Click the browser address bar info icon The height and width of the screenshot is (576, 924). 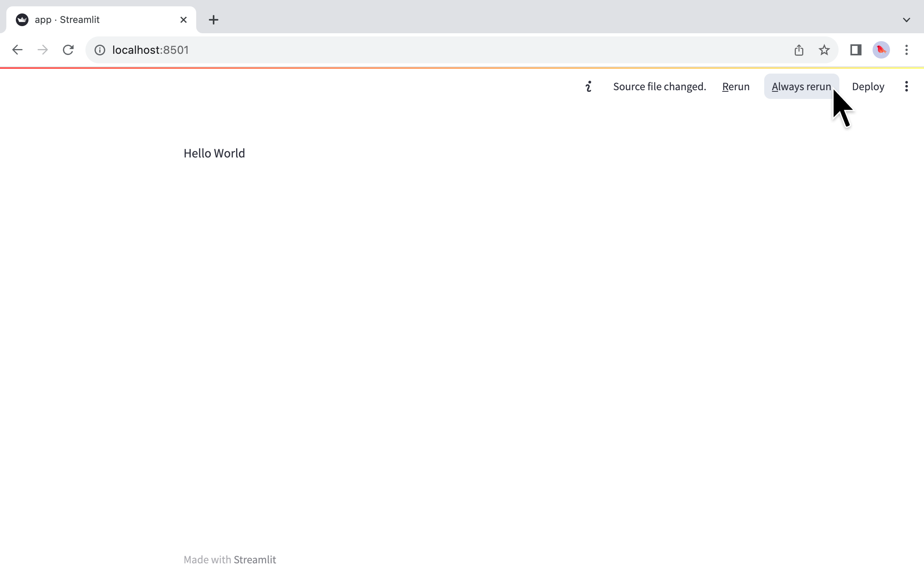(x=98, y=50)
